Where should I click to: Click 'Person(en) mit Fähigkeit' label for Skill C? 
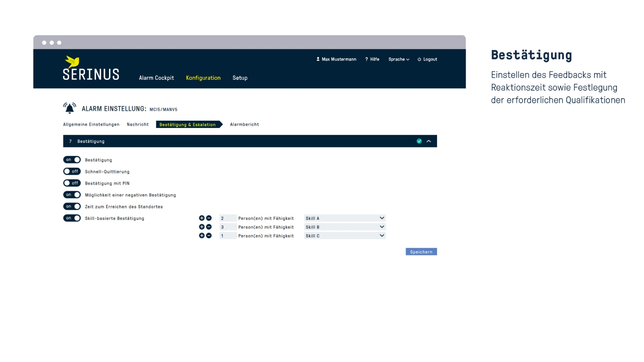pyautogui.click(x=266, y=236)
